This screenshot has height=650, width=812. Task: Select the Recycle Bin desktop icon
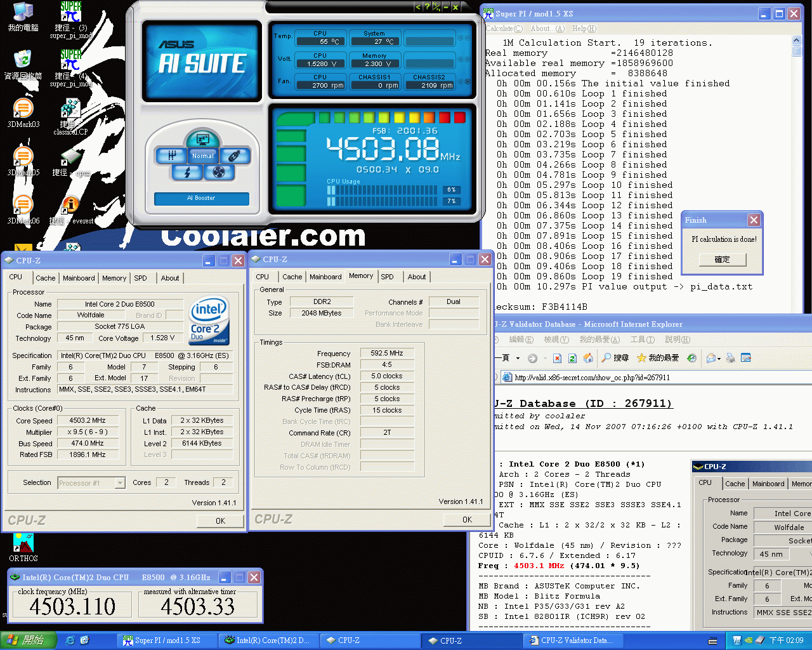click(23, 65)
